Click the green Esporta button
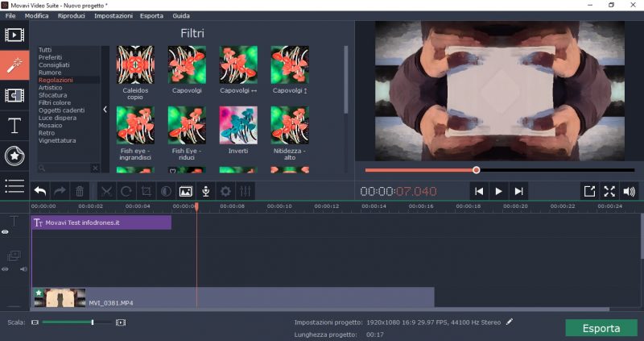 click(601, 328)
